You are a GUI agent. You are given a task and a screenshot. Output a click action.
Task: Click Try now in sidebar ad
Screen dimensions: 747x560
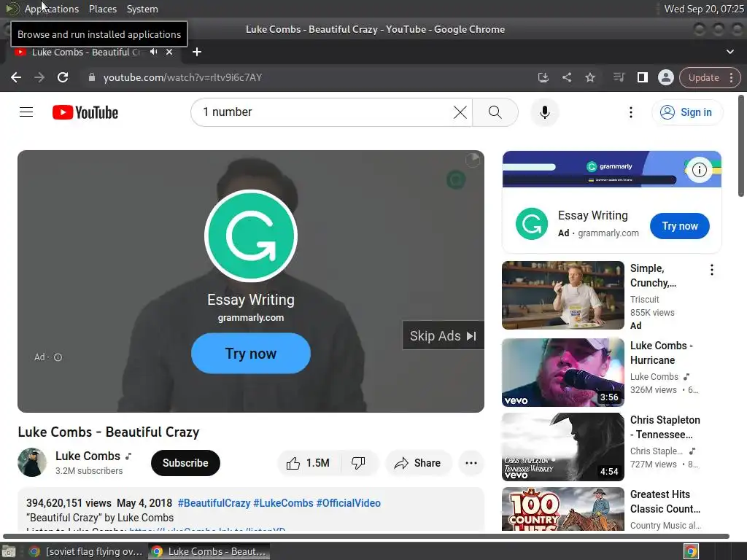tap(679, 226)
